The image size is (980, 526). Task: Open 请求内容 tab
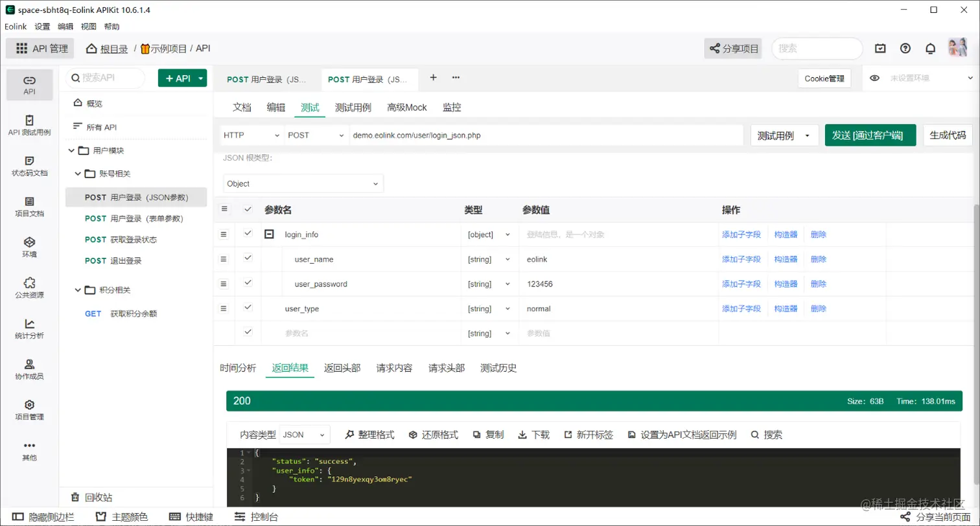(394, 368)
